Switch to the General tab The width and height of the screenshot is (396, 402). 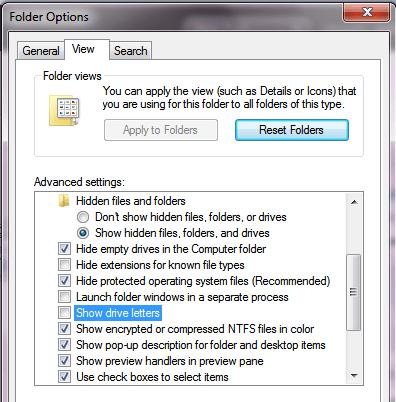[x=41, y=51]
